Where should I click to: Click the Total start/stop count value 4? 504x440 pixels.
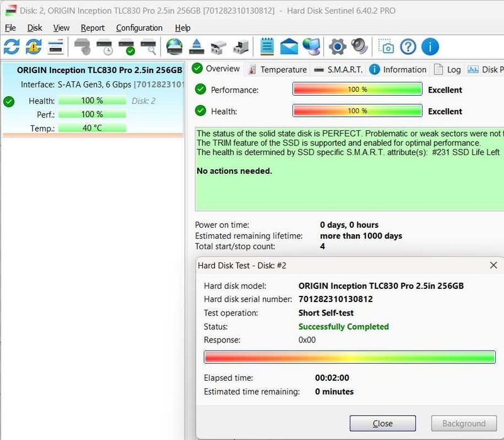pos(323,246)
